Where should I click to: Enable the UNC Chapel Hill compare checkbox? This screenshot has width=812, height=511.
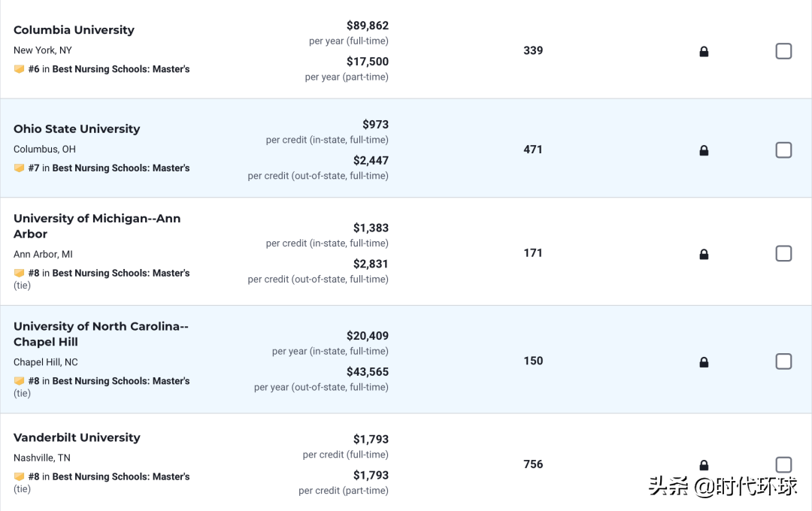783,361
